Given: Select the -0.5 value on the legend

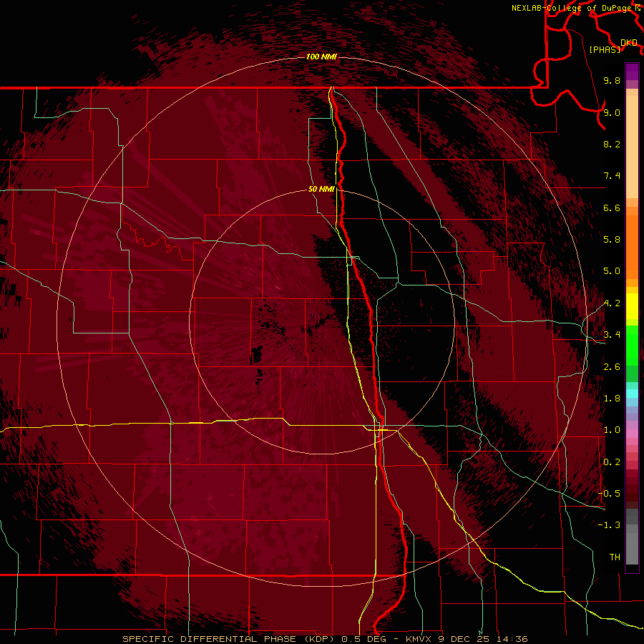Looking at the screenshot, I should click(609, 494).
